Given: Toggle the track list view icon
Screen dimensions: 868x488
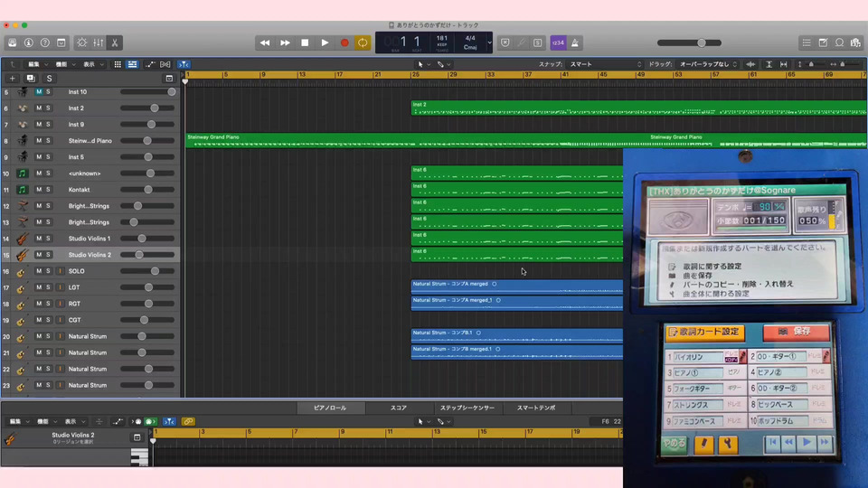Looking at the screenshot, I should [x=132, y=64].
